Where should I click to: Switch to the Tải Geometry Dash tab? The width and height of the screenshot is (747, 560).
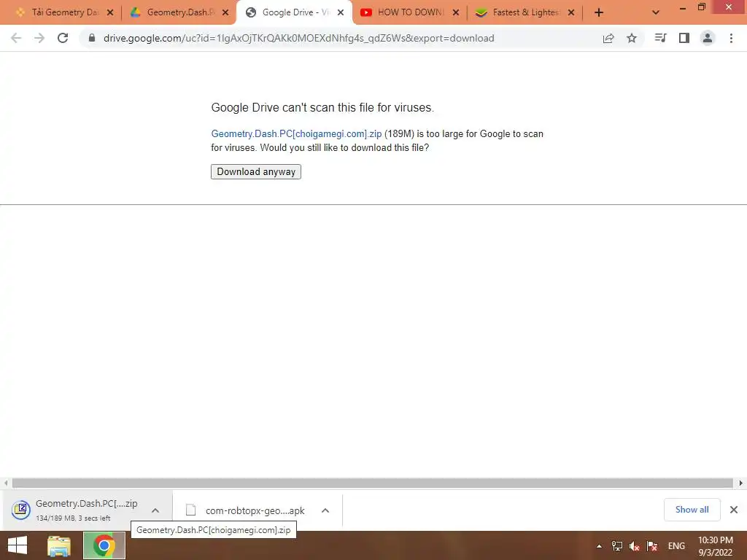click(x=65, y=12)
